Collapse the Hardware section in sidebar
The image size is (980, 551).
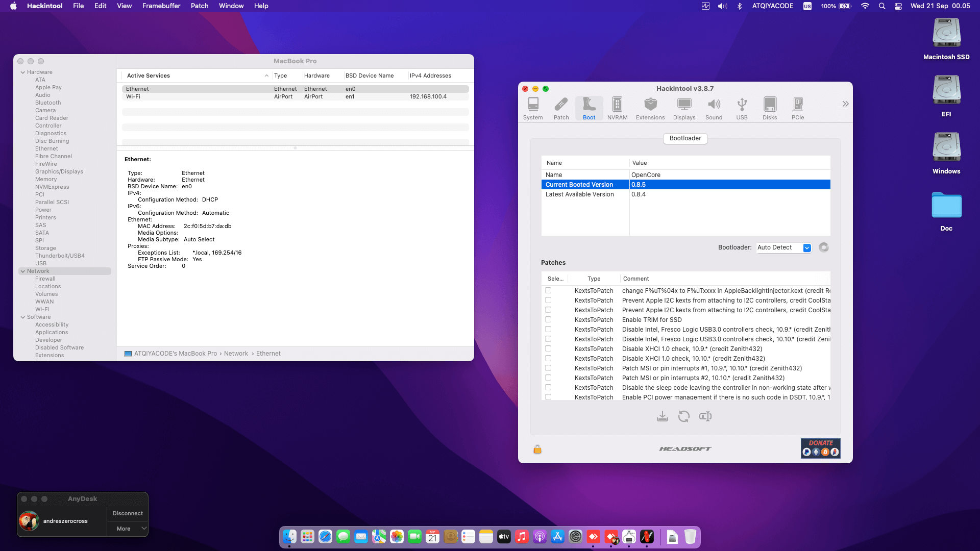coord(23,72)
